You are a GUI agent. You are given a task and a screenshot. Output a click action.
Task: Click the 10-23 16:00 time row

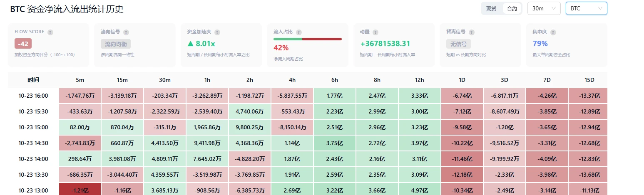point(33,96)
